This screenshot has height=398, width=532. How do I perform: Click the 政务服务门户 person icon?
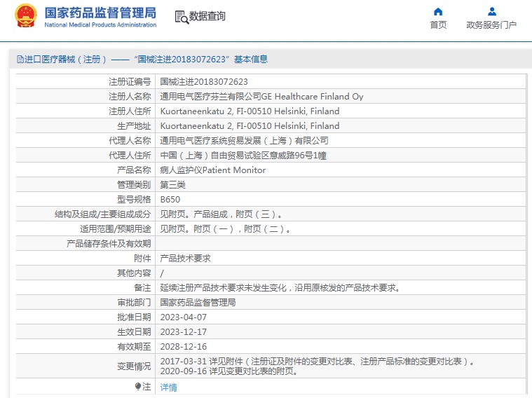click(491, 12)
